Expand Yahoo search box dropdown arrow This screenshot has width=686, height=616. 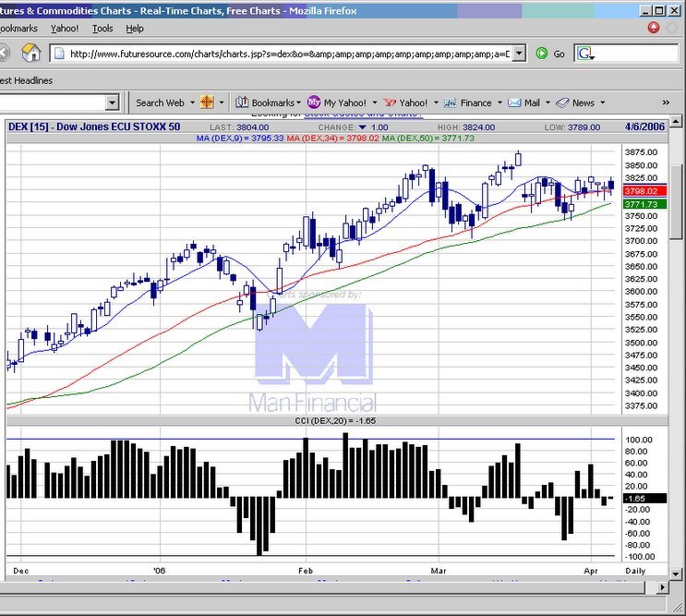click(112, 103)
